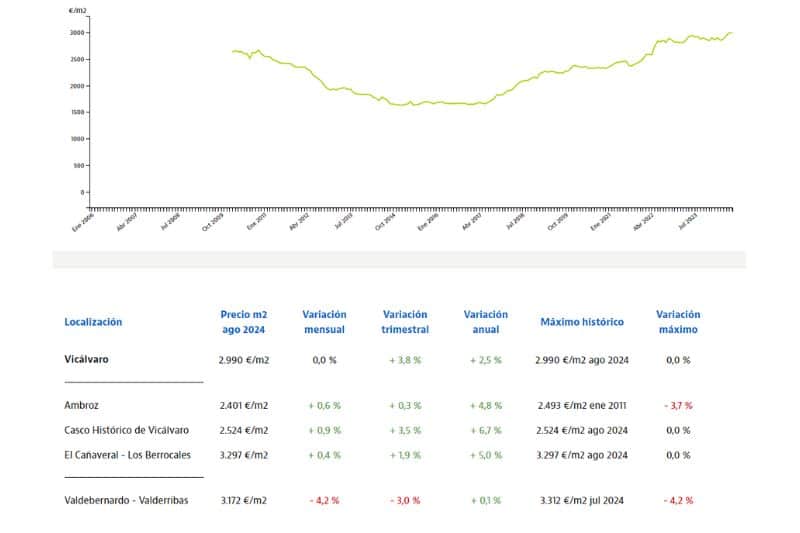Open El Cañaveral - Los Berrocales link
Screen dimensions: 800x533
128,455
